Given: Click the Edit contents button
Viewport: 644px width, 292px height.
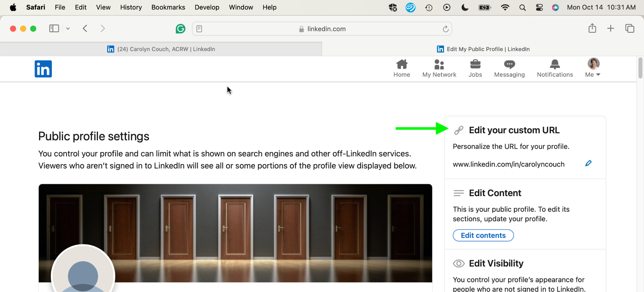Looking at the screenshot, I should coord(483,235).
